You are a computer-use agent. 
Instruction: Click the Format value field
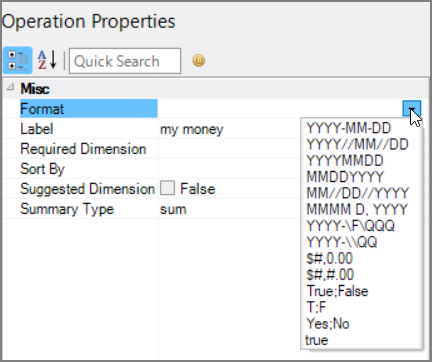280,109
